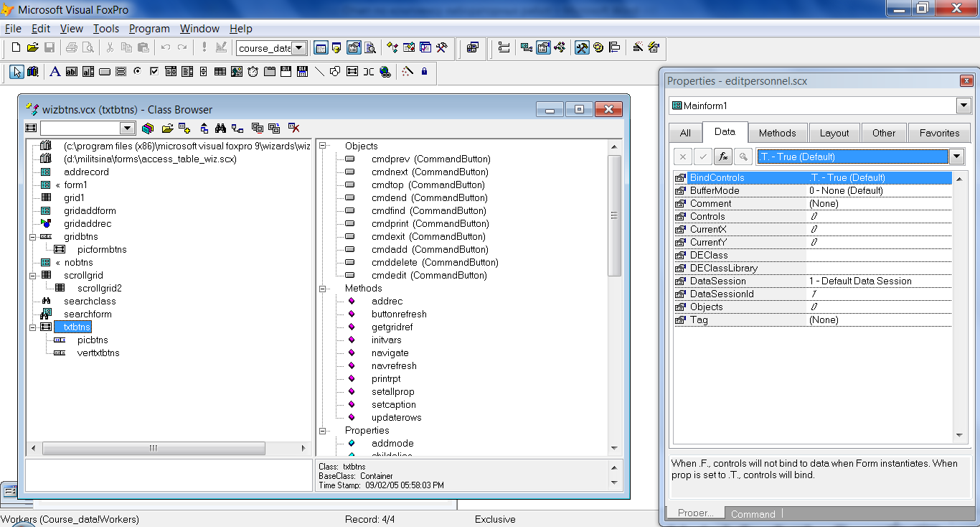Collapse the Methods section expander

323,288
